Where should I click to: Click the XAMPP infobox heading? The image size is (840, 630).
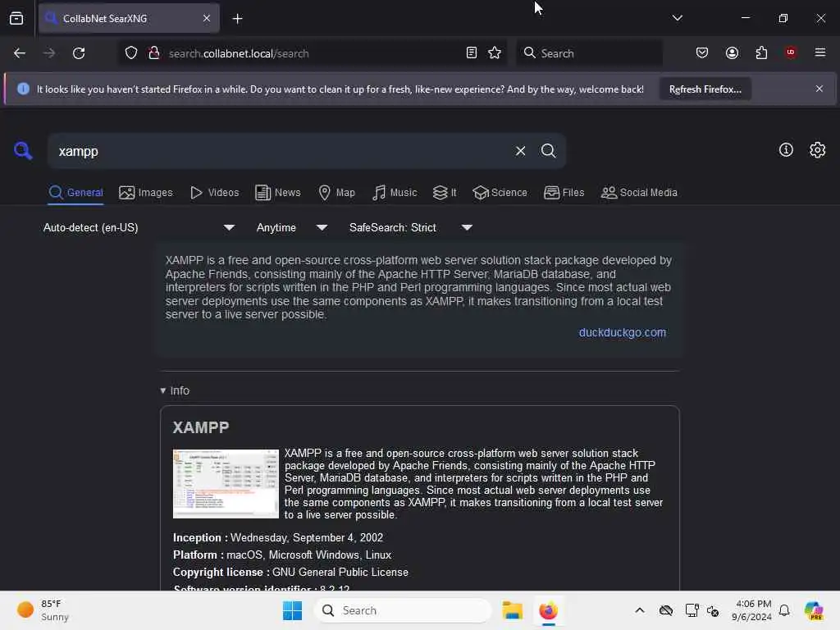(201, 427)
